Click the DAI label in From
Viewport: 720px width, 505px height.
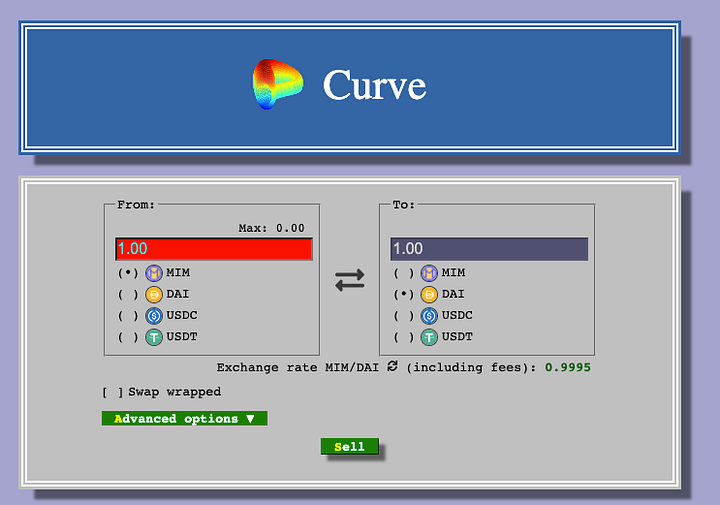coord(178,294)
